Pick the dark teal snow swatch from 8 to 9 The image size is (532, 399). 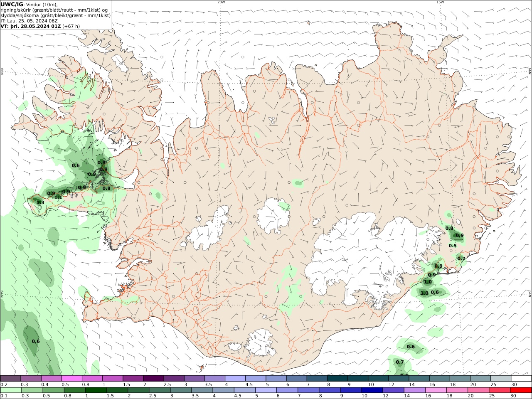(337, 378)
